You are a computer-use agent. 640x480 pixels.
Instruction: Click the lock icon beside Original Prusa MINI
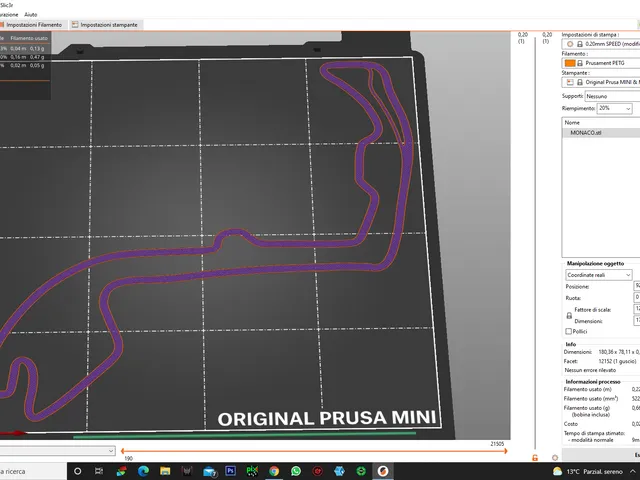tap(580, 82)
